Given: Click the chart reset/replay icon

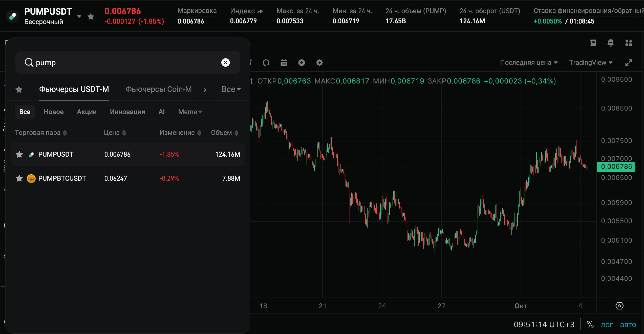Looking at the screenshot, I should point(266,63).
